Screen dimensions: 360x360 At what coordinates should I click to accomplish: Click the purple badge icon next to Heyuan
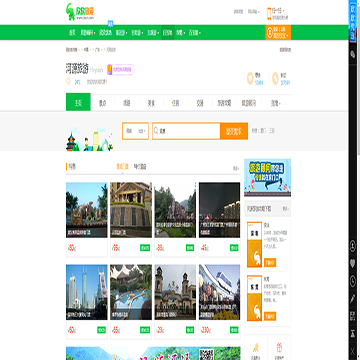110,70
